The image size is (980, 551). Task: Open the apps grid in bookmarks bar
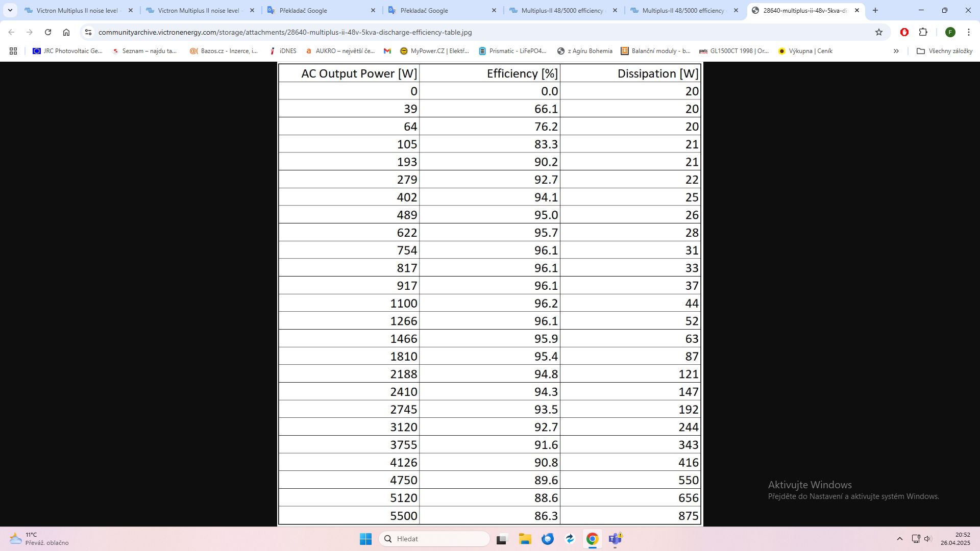[13, 51]
